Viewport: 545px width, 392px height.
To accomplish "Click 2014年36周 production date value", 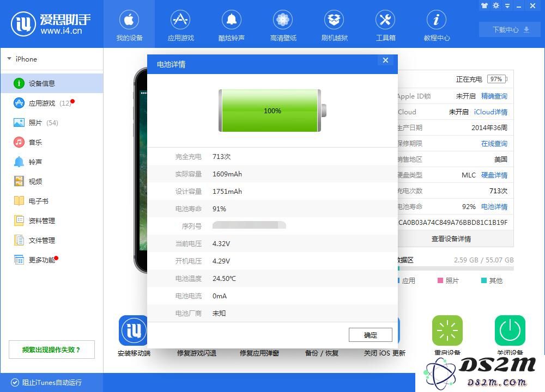I will 489,128.
